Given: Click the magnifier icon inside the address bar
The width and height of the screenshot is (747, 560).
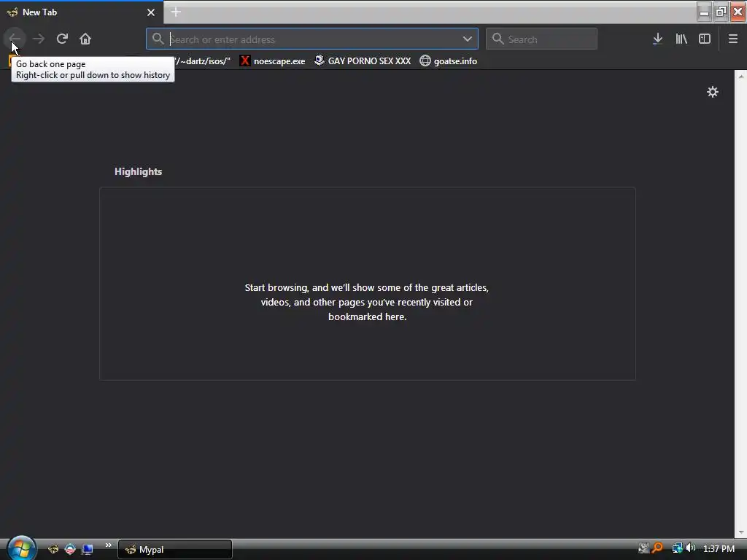Looking at the screenshot, I should pyautogui.click(x=158, y=39).
